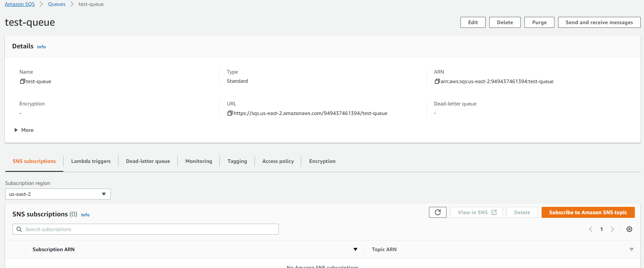Image resolution: width=644 pixels, height=268 pixels.
Task: Refresh the SNS subscriptions list
Action: click(x=438, y=212)
